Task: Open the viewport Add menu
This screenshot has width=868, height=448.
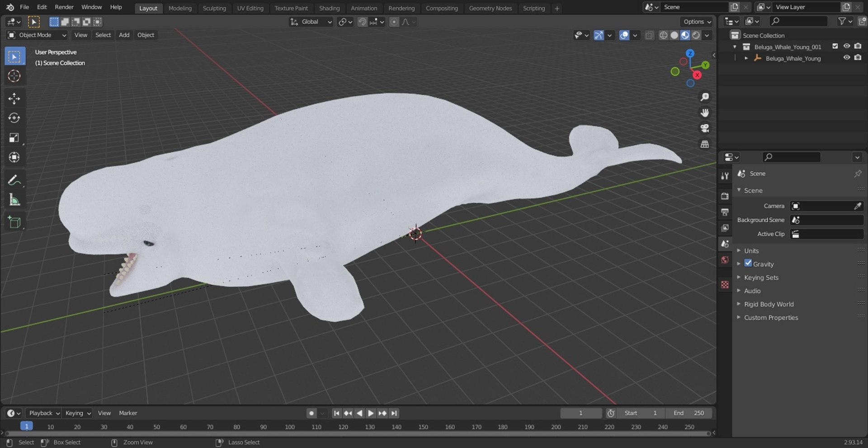Action: (x=124, y=35)
